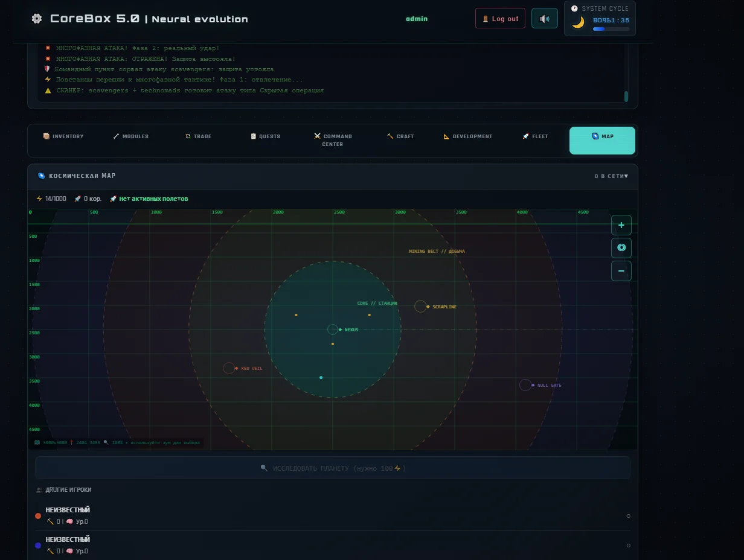Click the log line about 'Командный пункт сорвал атаку'
744x560 pixels.
(159, 69)
